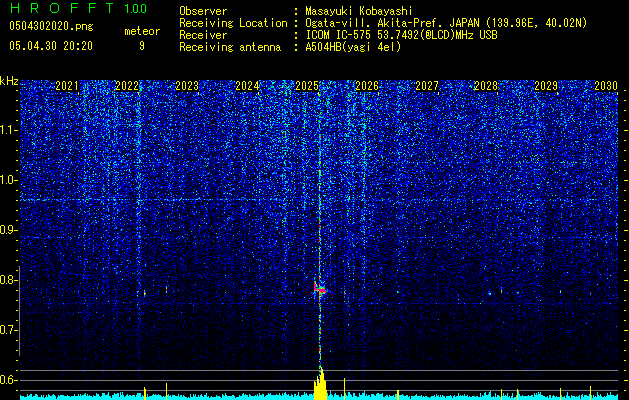
Task: Click the 2023 time marker
Action: click(x=187, y=86)
